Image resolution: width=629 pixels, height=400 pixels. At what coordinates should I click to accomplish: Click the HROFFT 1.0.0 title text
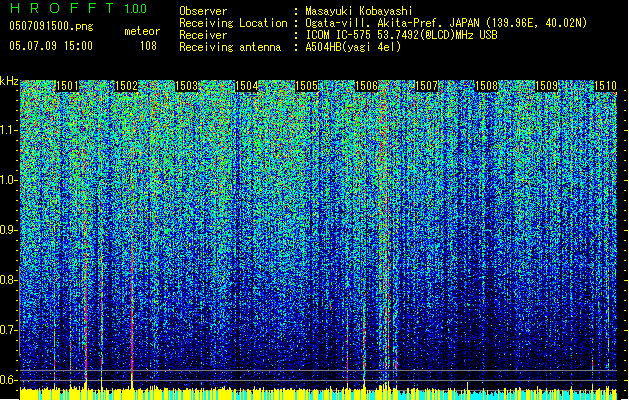(x=78, y=8)
